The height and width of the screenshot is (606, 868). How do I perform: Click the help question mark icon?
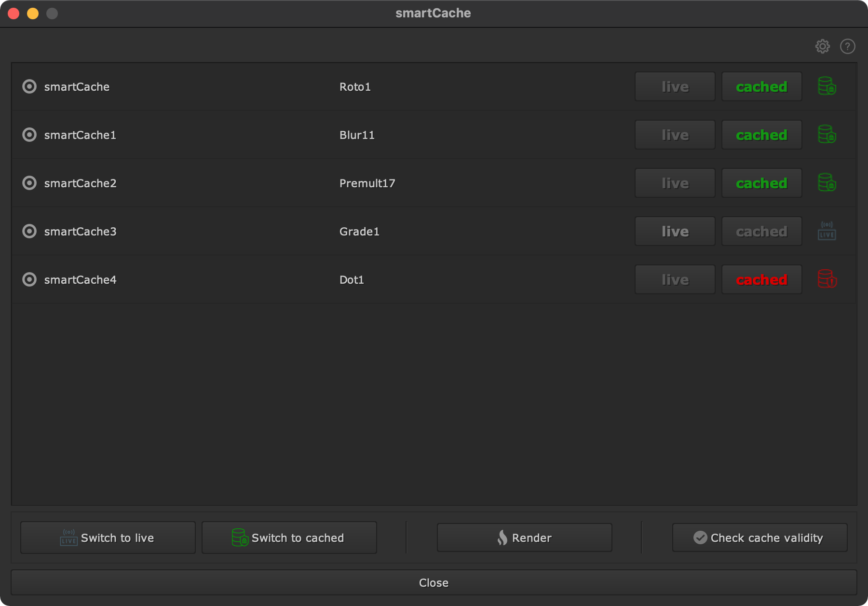coord(847,46)
